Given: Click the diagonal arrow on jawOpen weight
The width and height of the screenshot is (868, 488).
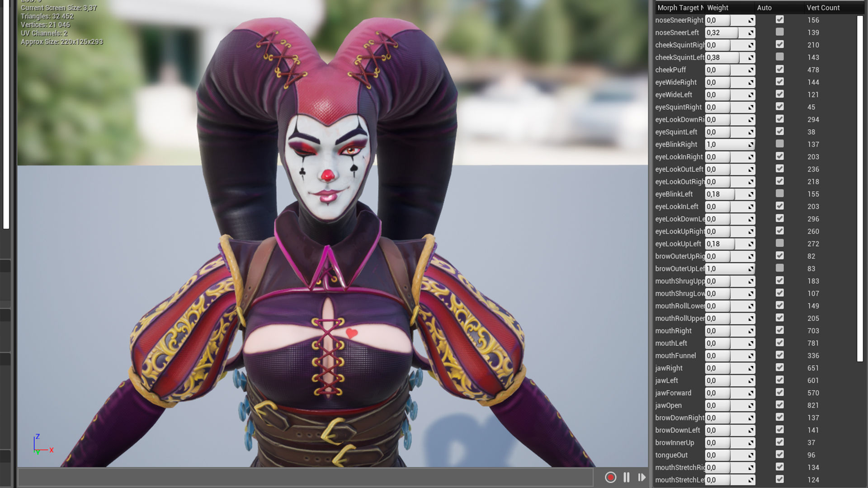Looking at the screenshot, I should (x=750, y=406).
